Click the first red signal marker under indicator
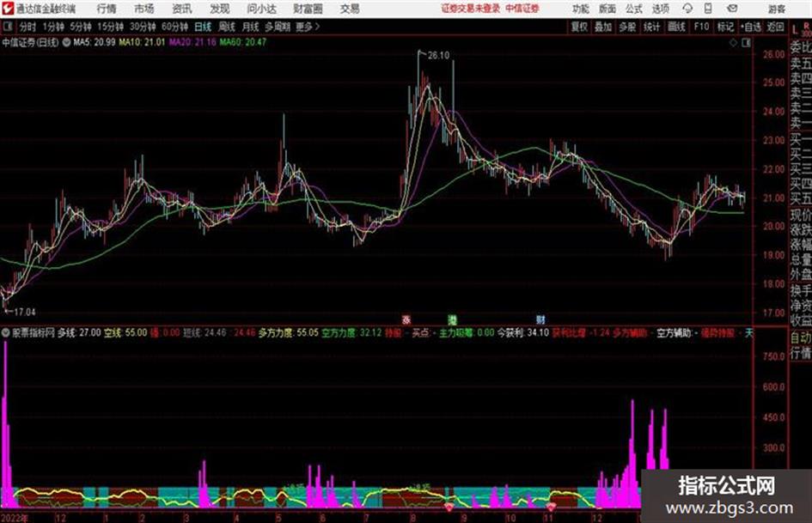Screen dimensions: 812x523 pyautogui.click(x=449, y=507)
